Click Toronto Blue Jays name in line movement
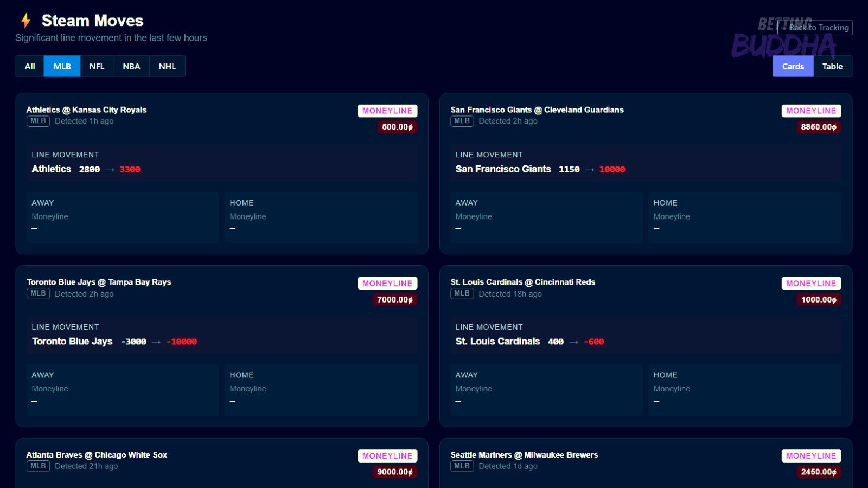The image size is (868, 488). 72,342
